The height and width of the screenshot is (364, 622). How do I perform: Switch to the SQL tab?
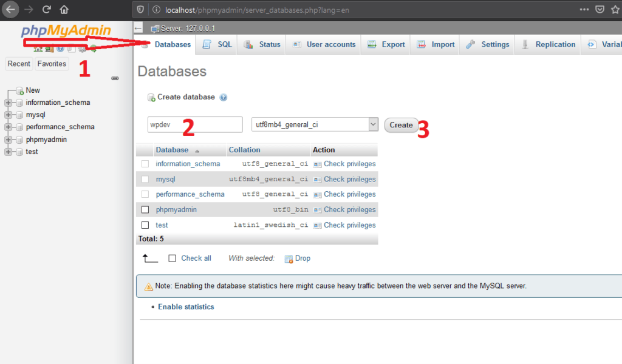tap(217, 44)
